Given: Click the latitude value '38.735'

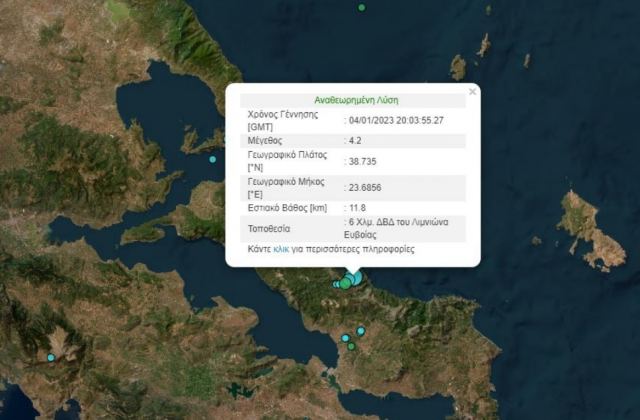Looking at the screenshot, I should 362,161.
